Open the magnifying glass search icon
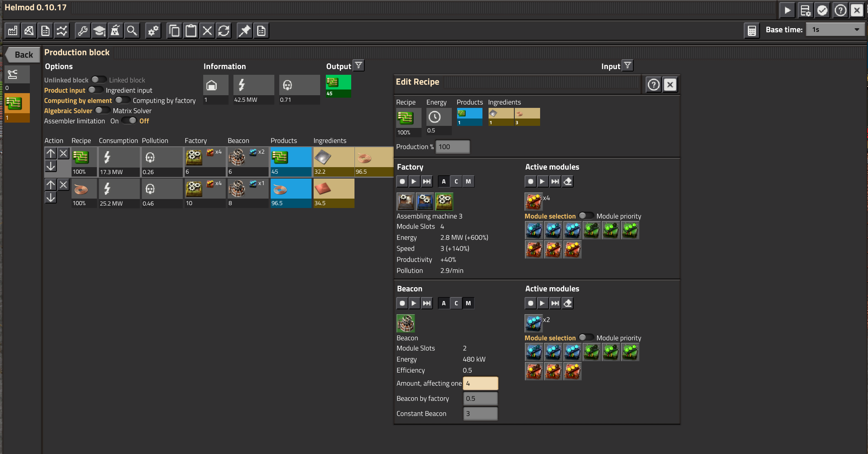868x454 pixels. (132, 31)
